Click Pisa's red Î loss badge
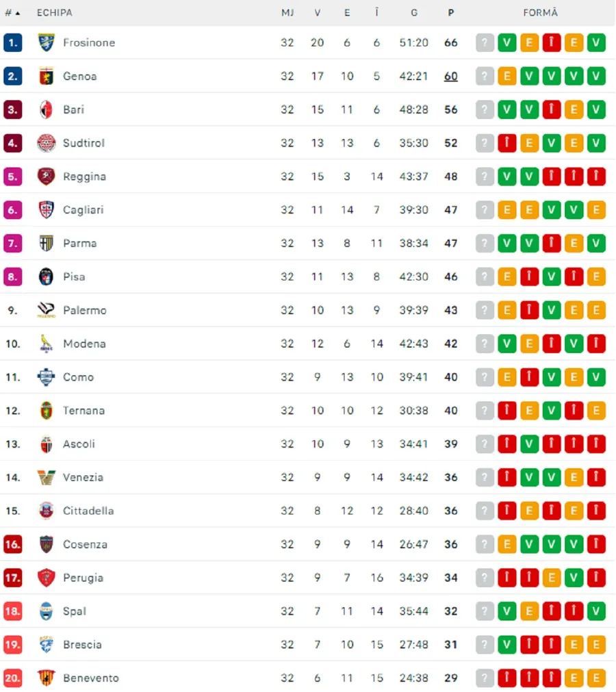This screenshot has height=692, width=616. (x=530, y=277)
